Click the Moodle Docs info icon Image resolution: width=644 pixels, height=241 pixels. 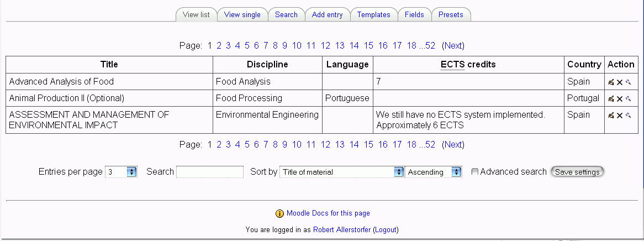pyautogui.click(x=279, y=213)
